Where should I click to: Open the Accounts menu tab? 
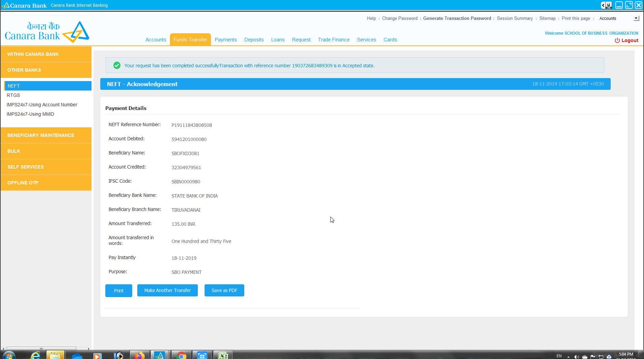(x=156, y=40)
